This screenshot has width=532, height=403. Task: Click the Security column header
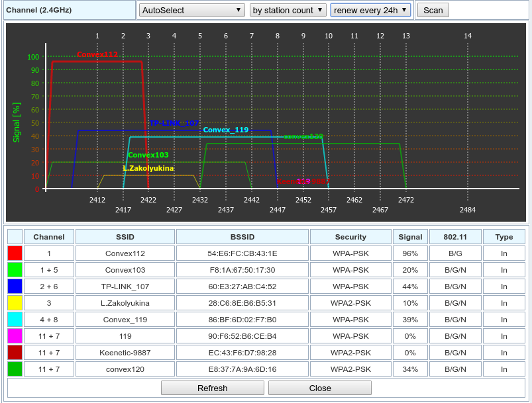click(350, 237)
